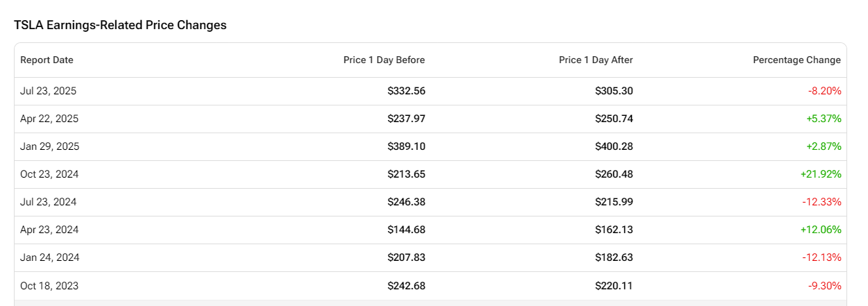Select the Oct 18, 2023 report date

(49, 285)
